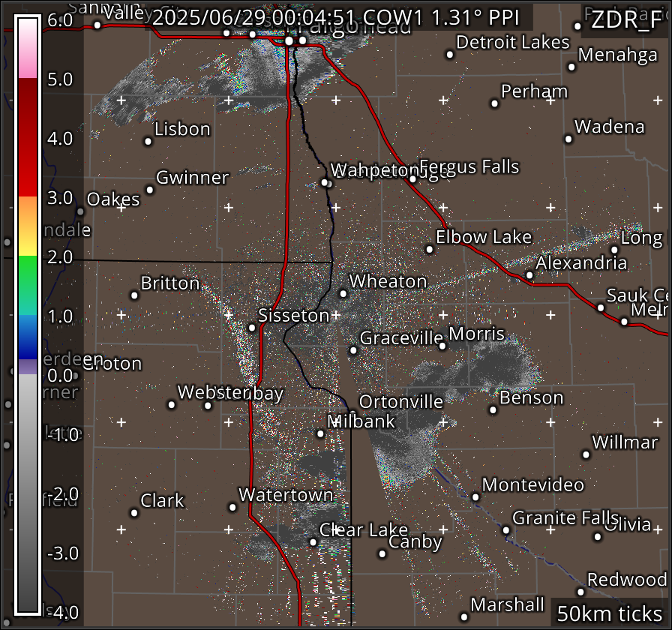Click the Granite Falls city label
Image resolution: width=672 pixels, height=630 pixels.
(565, 518)
